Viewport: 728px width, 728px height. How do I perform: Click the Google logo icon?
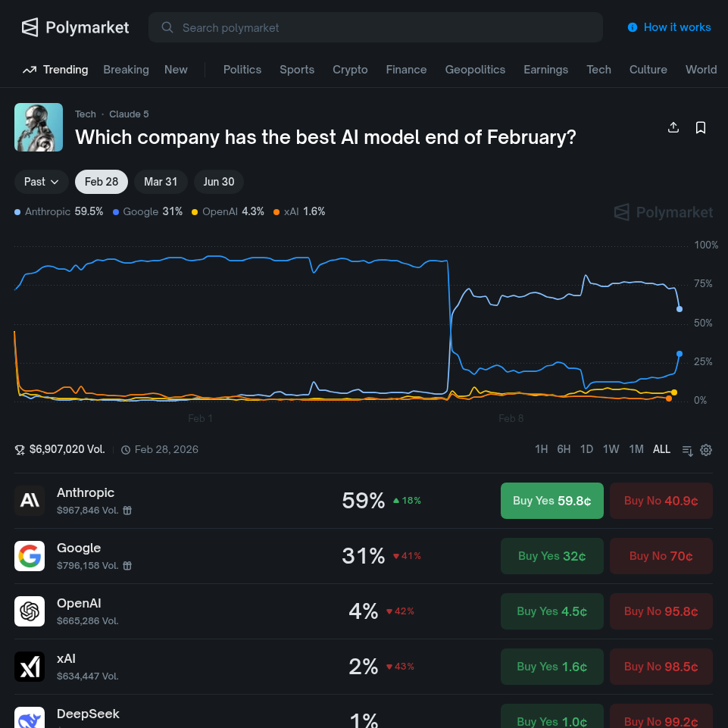30,556
